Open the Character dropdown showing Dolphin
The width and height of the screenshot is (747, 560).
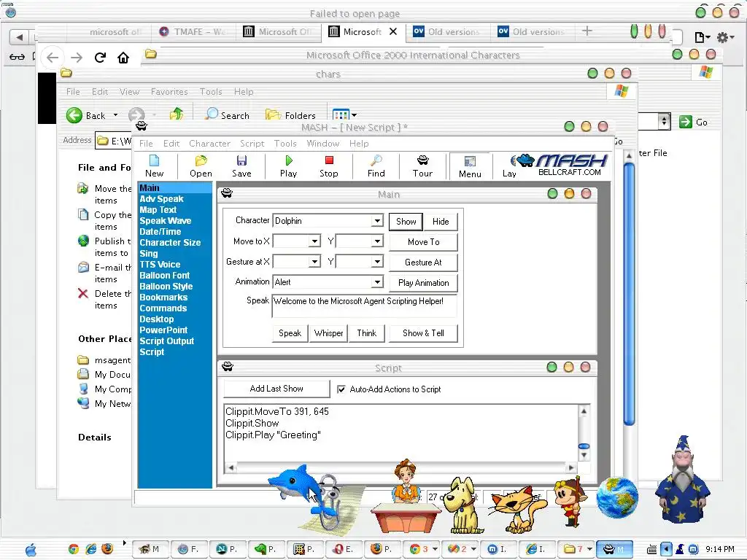(377, 220)
